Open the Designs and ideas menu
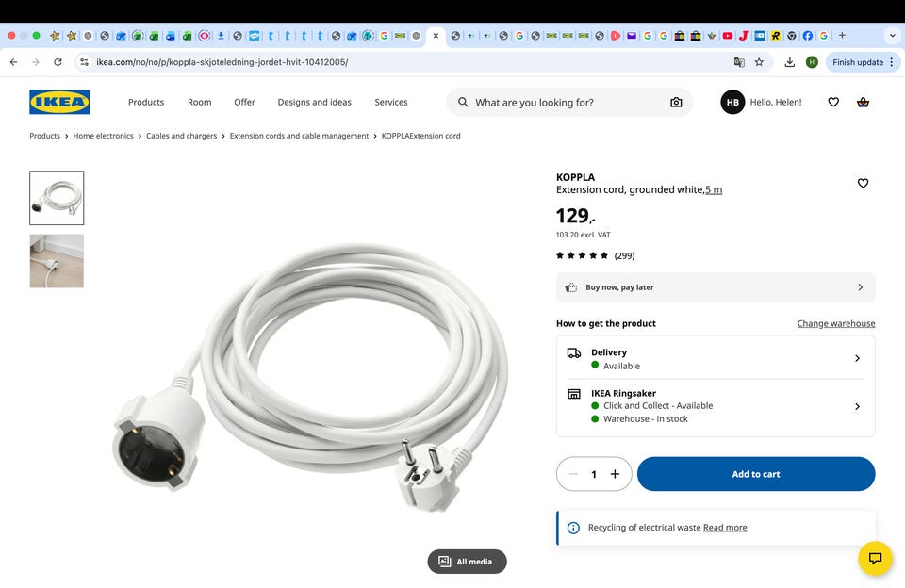The width and height of the screenshot is (905, 588). [x=315, y=102]
